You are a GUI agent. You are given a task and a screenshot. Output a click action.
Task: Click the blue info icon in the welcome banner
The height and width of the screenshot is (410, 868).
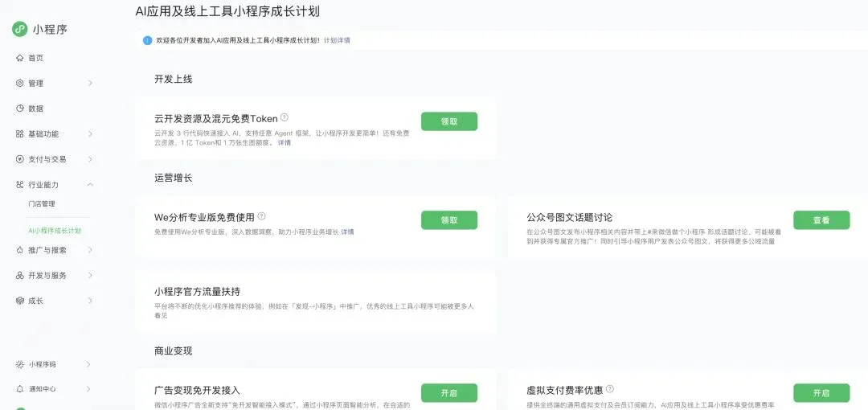point(147,40)
